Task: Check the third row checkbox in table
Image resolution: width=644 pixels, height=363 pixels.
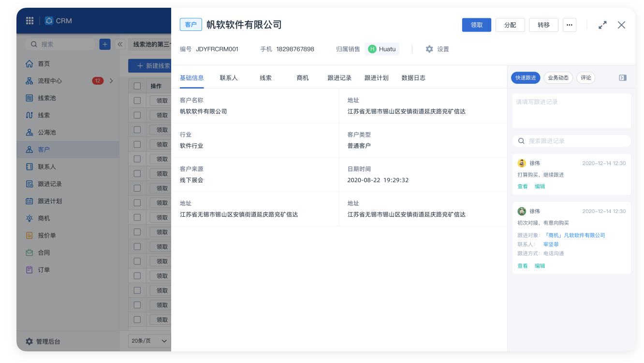Action: pos(137,130)
